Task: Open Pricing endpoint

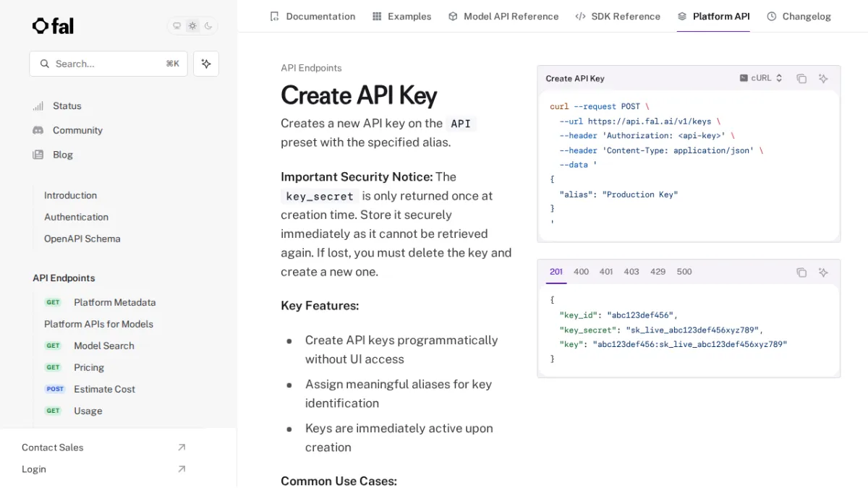Action: (88, 367)
